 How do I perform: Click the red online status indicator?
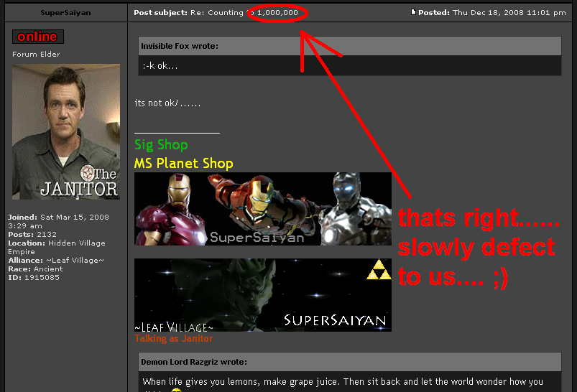(37, 37)
